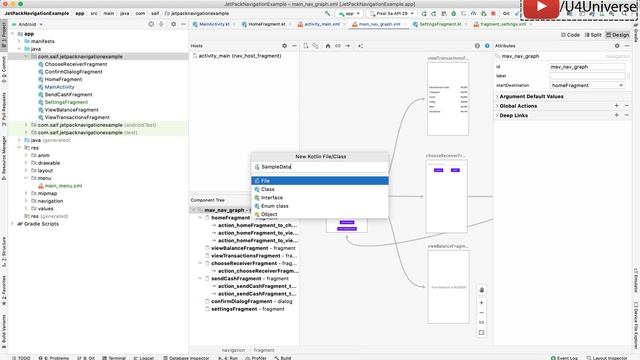Click Zoom to Fit icon on canvas

point(482,333)
